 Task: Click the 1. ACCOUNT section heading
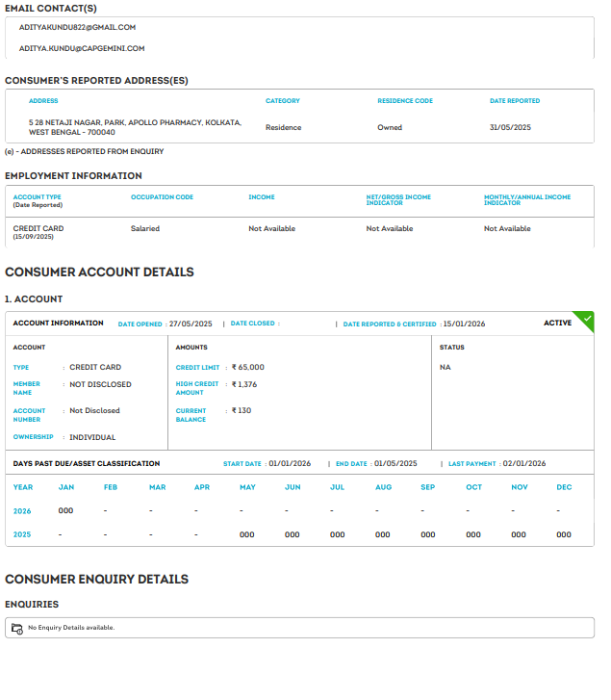pyautogui.click(x=34, y=299)
